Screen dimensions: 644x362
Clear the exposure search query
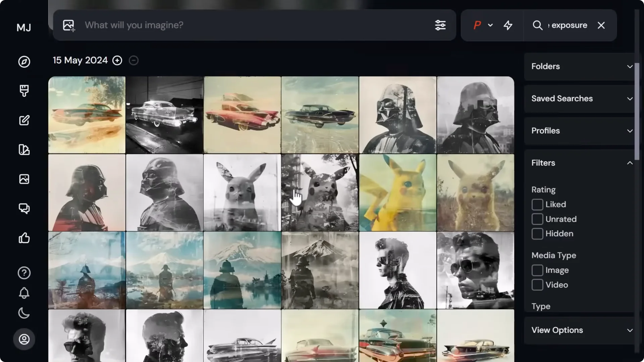pos(601,25)
